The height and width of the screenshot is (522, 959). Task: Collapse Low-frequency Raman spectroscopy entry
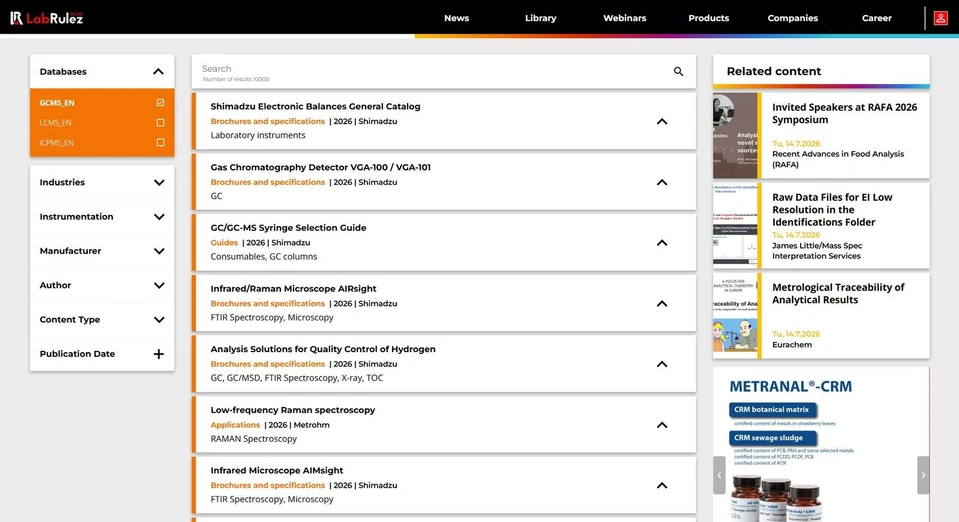point(662,425)
